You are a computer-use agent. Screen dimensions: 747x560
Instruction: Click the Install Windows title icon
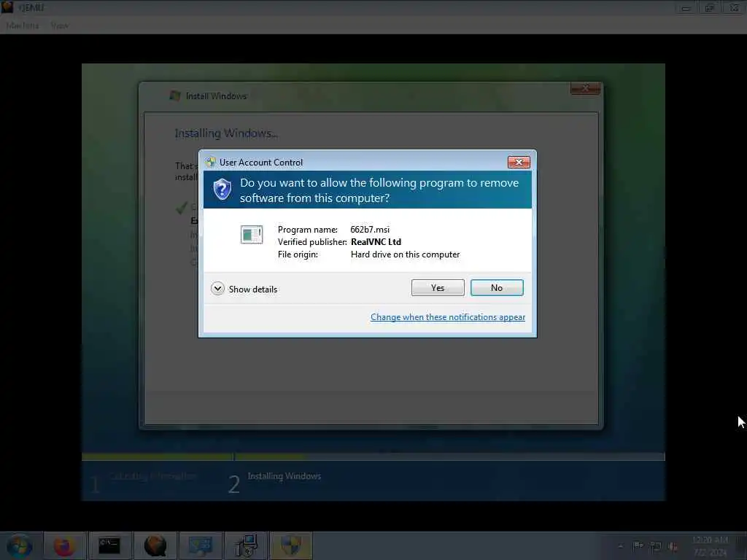coord(175,96)
